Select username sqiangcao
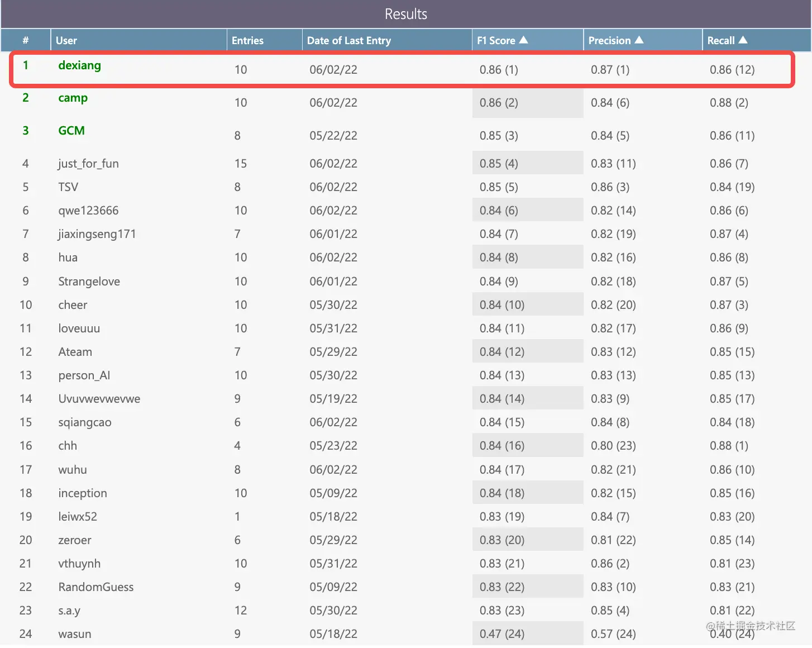Viewport: 812px width, 648px height. click(85, 422)
